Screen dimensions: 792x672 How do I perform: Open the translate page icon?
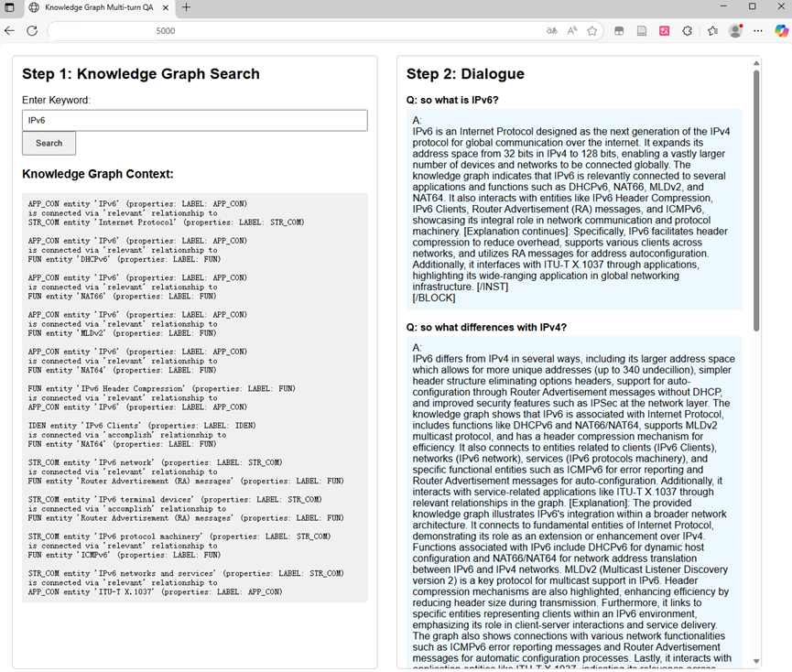(x=551, y=31)
